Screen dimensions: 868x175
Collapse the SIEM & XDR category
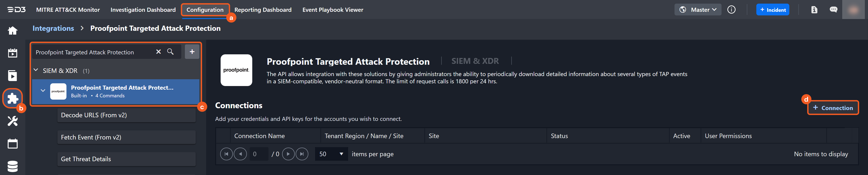click(x=36, y=70)
